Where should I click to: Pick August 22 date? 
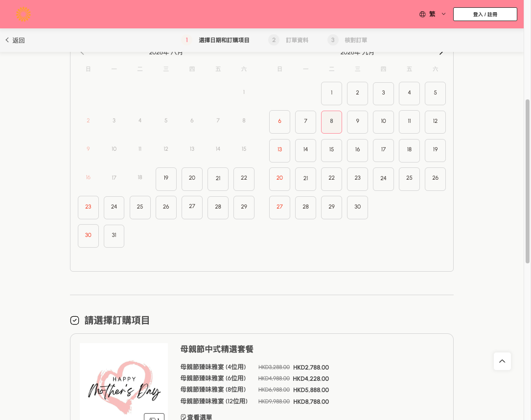pos(244,179)
